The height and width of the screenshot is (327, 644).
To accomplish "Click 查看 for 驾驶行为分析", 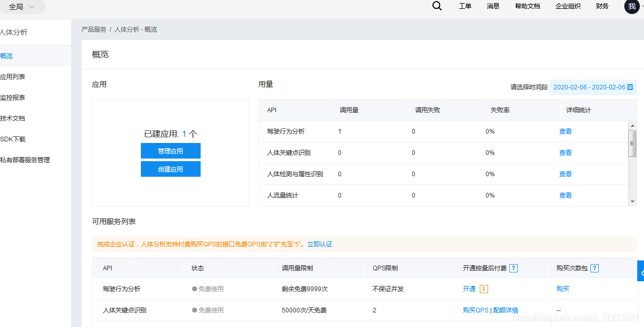I will (x=566, y=132).
